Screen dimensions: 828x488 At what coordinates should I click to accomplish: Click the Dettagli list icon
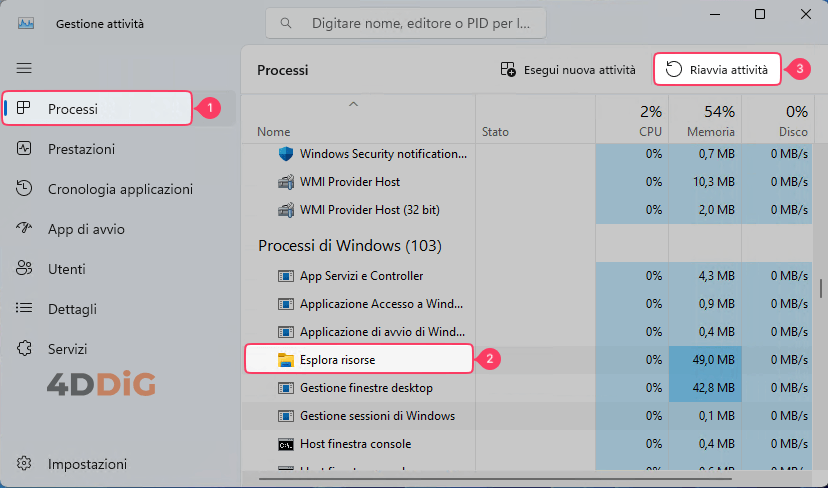[x=24, y=308]
